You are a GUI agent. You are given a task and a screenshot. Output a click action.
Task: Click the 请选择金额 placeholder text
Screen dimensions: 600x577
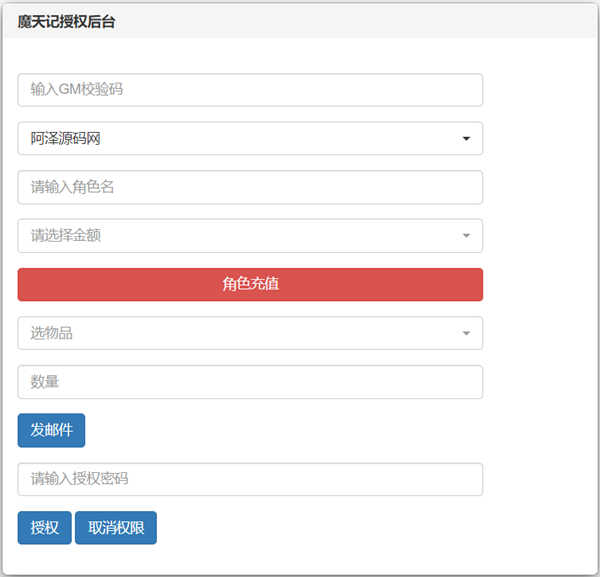click(x=66, y=236)
